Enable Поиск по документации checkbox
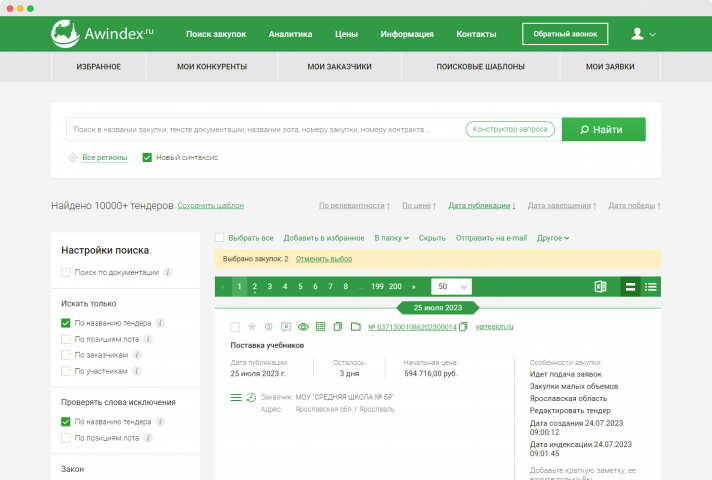 66,272
